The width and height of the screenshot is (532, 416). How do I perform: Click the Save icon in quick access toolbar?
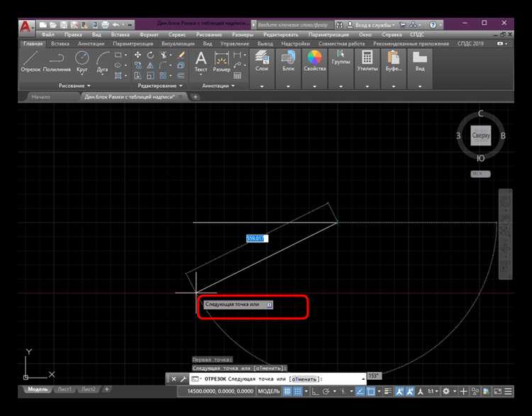click(x=64, y=25)
